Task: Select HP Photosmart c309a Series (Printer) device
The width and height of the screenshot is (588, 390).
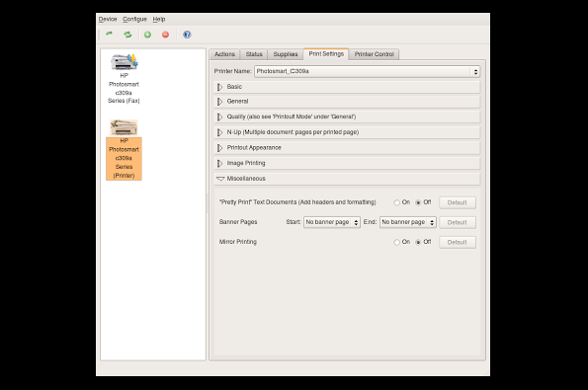Action: pos(124,150)
